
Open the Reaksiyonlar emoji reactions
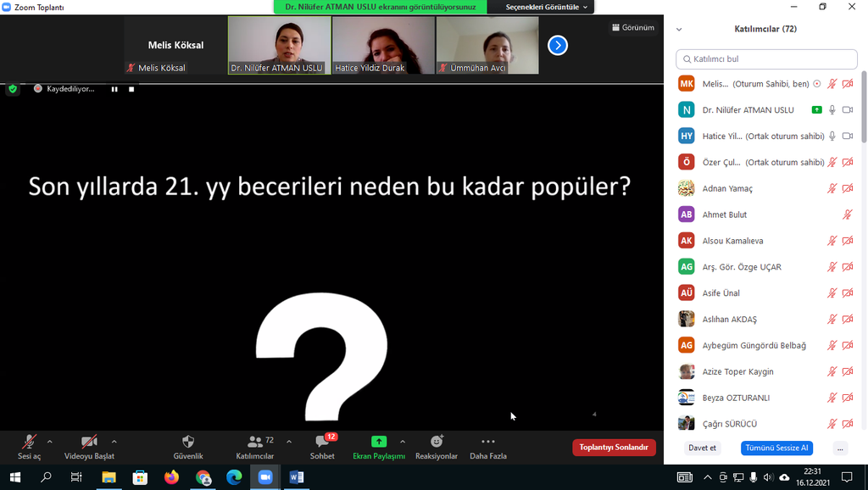[437, 442]
